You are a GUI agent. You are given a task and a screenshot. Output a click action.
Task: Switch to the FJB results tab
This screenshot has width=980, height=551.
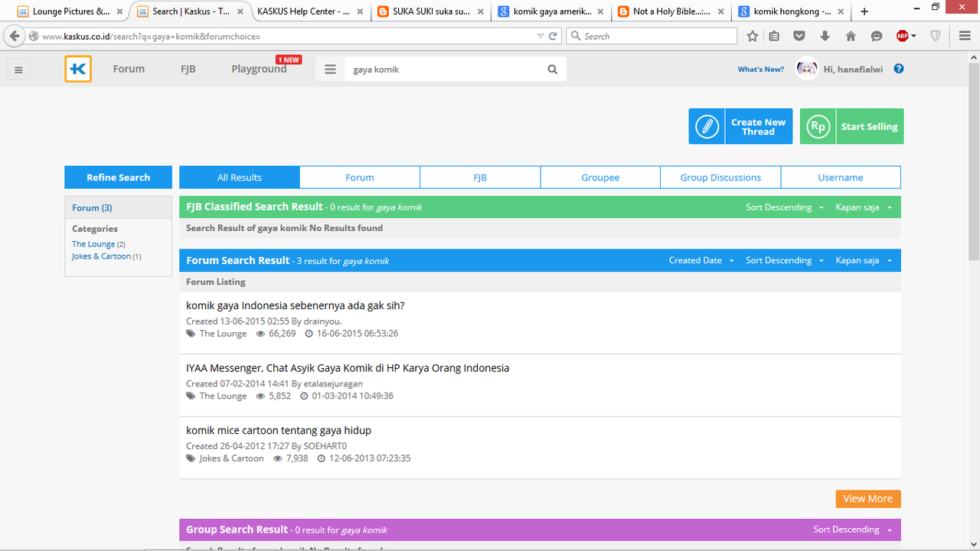pos(480,177)
